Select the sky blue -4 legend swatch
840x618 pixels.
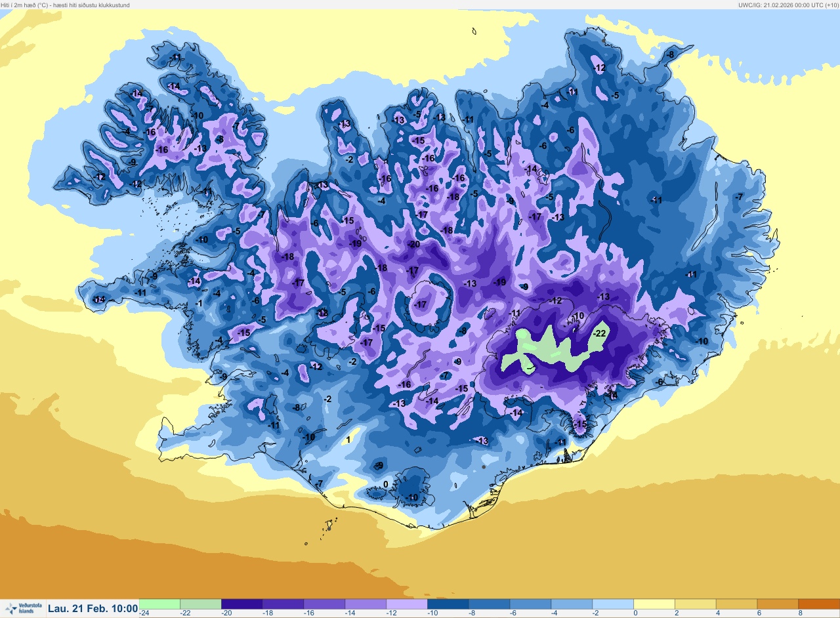(572, 604)
